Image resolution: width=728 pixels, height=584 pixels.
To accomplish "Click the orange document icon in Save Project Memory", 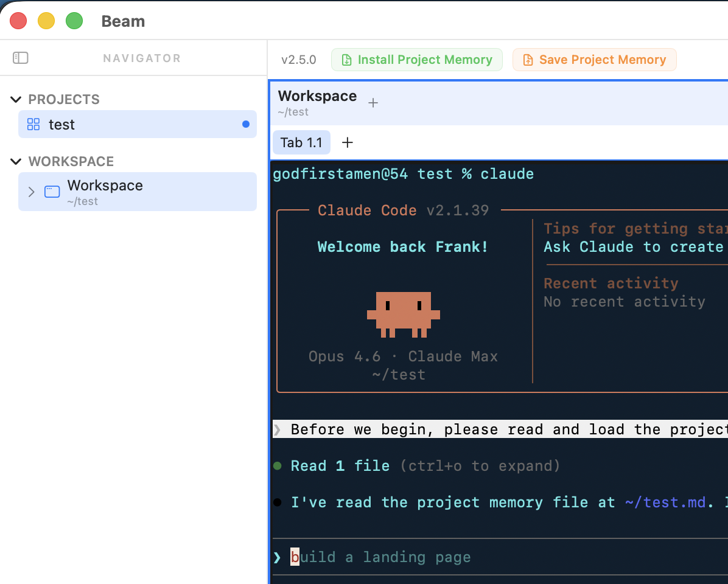I will click(x=527, y=60).
